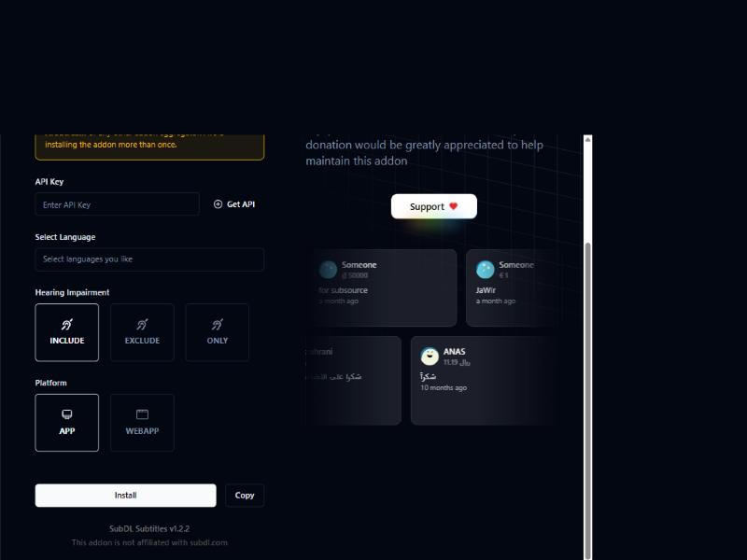Click the Select Language label

click(65, 237)
